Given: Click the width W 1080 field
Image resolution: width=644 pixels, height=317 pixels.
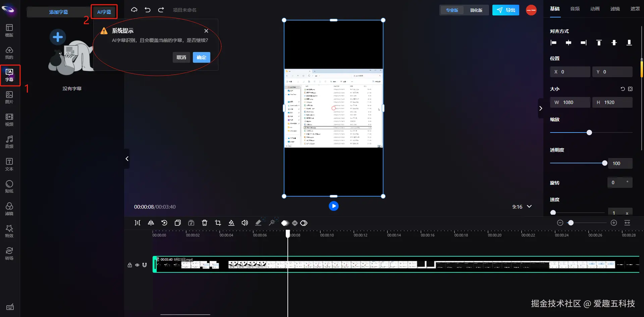Looking at the screenshot, I should coord(570,102).
